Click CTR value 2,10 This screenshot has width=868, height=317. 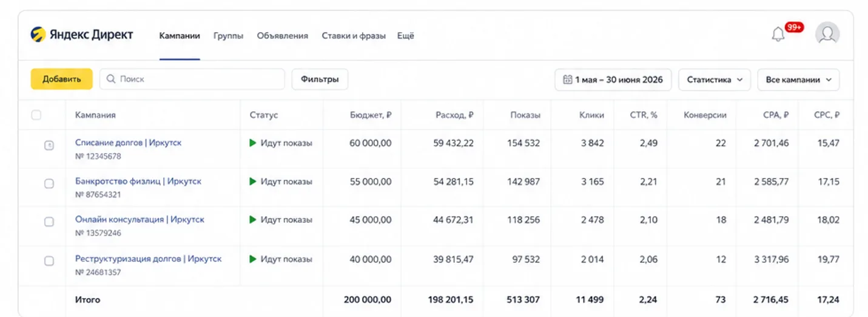648,220
